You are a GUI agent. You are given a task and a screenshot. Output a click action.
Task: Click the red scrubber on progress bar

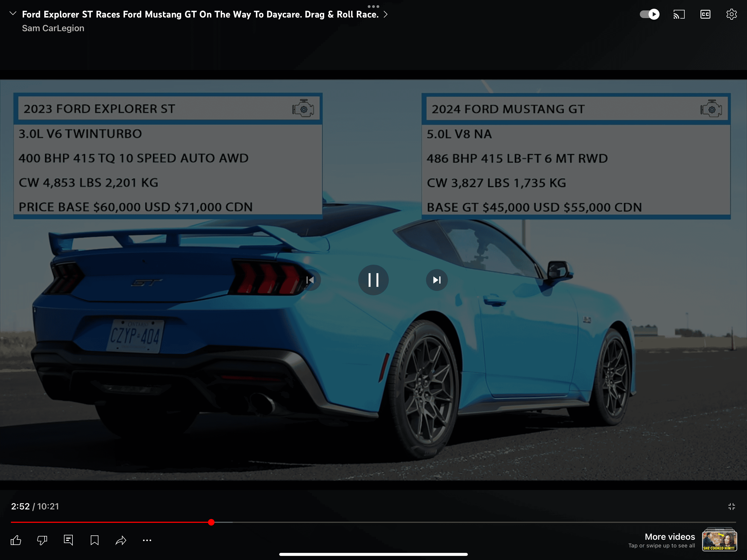click(211, 522)
